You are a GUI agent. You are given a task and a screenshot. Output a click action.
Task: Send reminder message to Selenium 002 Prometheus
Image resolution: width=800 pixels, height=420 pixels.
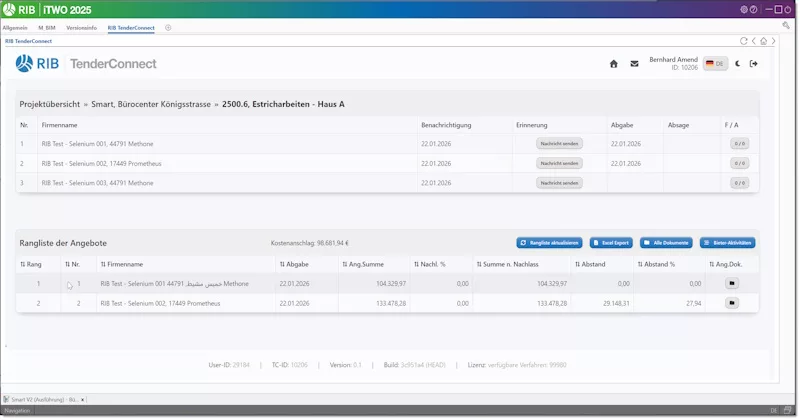pos(559,163)
